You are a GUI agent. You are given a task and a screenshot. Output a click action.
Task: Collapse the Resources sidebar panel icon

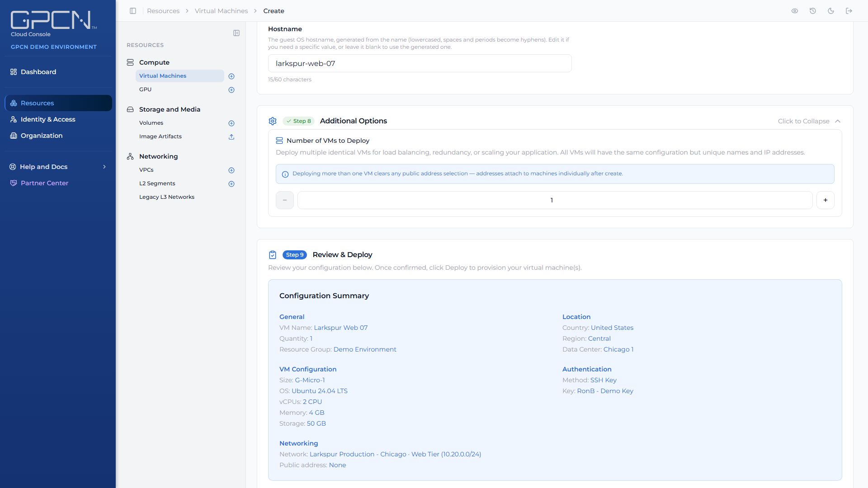(x=236, y=33)
